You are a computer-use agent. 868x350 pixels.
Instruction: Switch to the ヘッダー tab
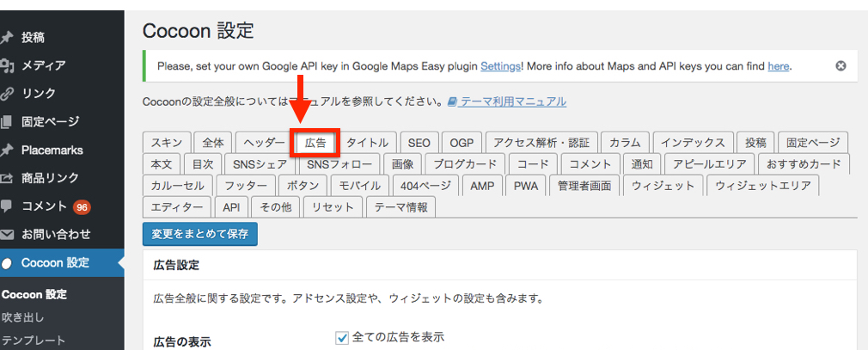264,143
